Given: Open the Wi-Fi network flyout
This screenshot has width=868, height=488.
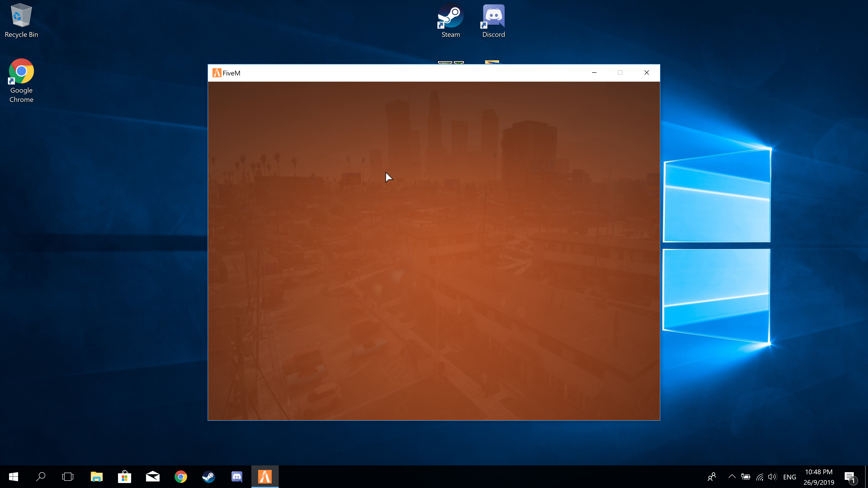Looking at the screenshot, I should (x=759, y=476).
